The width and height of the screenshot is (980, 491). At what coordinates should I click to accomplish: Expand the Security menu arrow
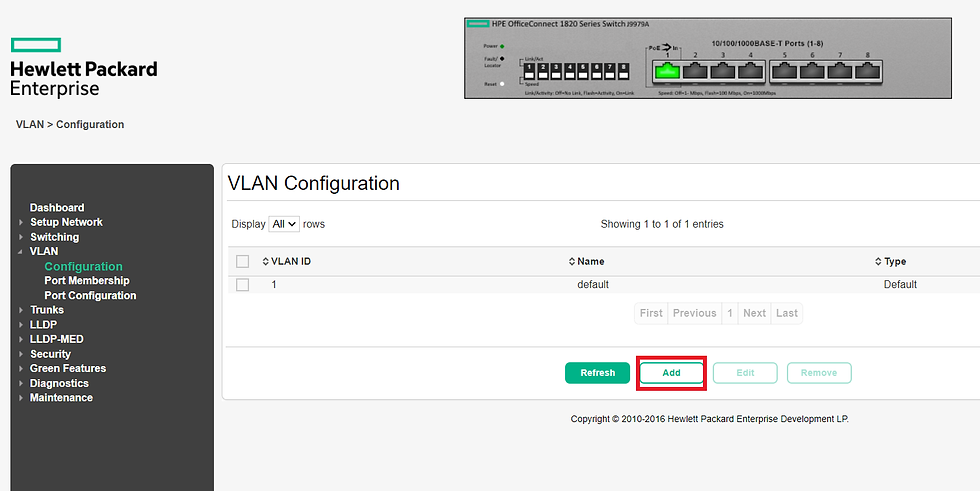21,354
